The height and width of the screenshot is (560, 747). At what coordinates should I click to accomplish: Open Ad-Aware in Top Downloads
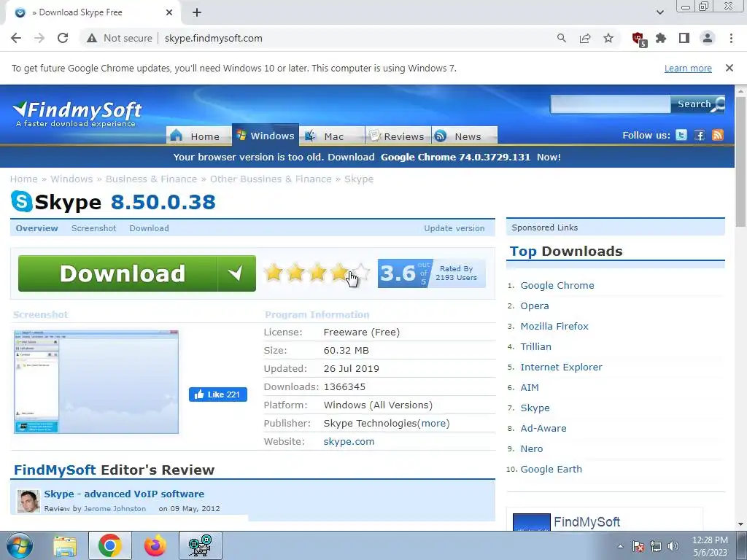click(x=543, y=428)
